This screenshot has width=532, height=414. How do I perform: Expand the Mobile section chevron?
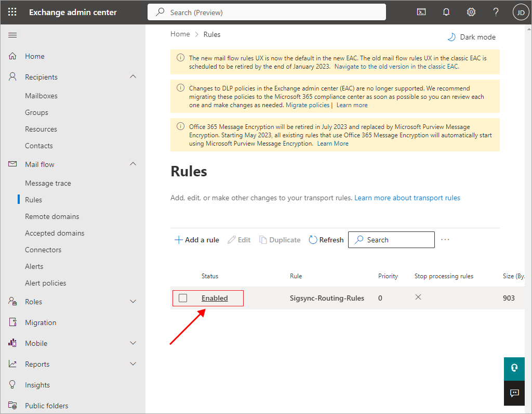(x=133, y=343)
